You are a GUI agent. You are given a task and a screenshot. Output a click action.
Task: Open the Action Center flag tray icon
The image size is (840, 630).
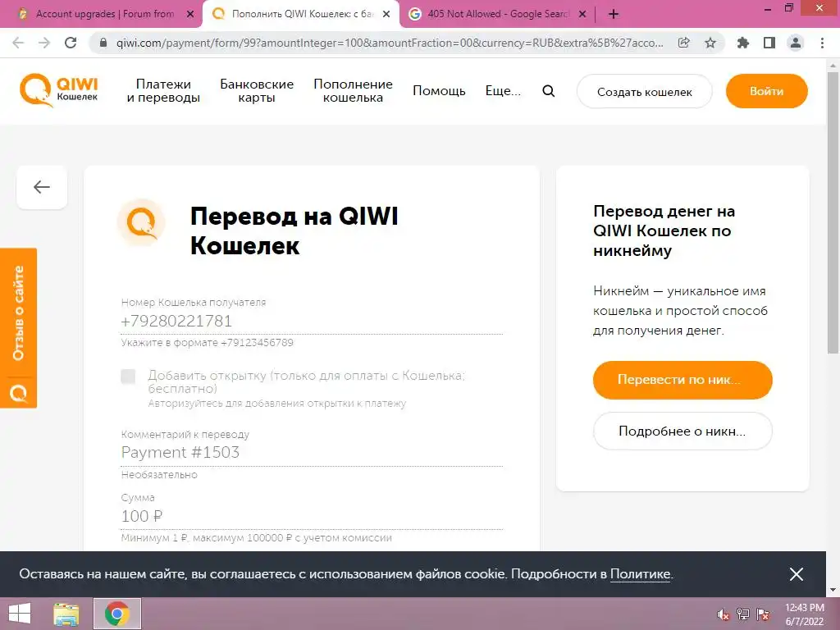coord(763,614)
